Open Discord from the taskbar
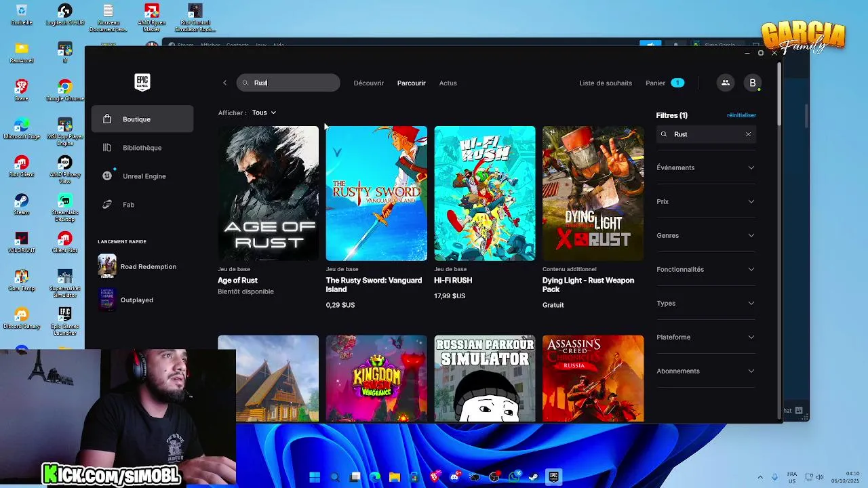Viewport: 868px width, 488px height. pos(454,476)
